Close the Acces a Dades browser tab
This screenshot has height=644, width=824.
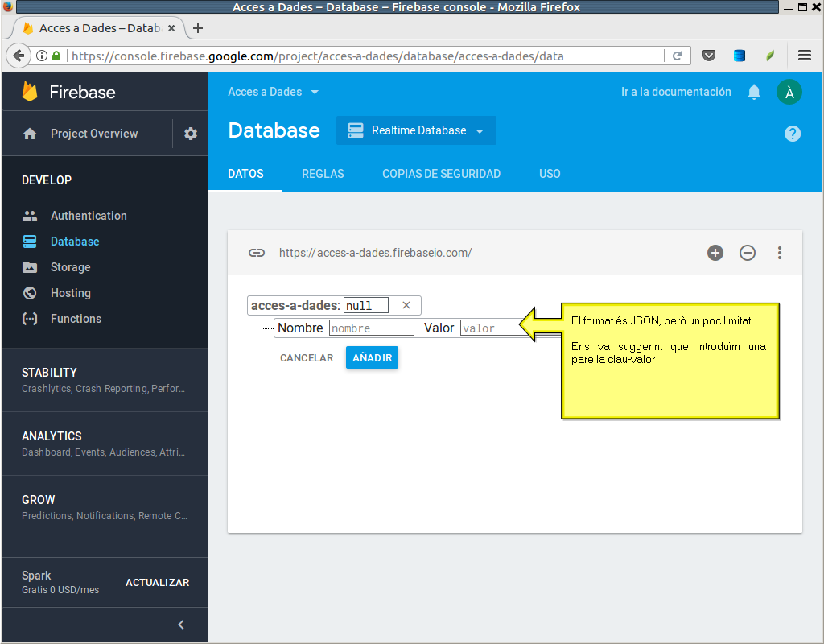tap(171, 28)
